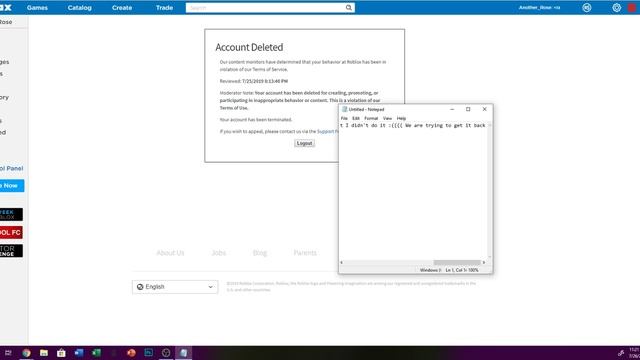Open the black banner ending in 'TOR ENGE' in the sidebar
640x360 pixels.
click(11, 251)
